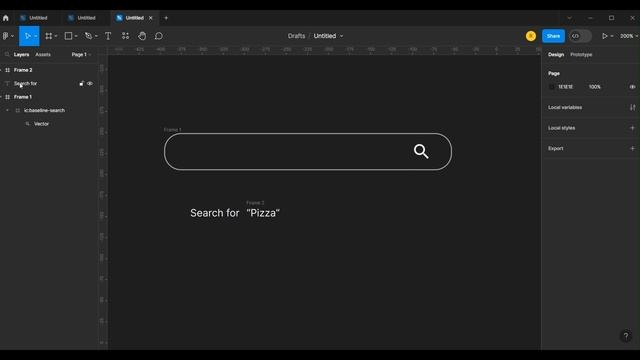Present the prototype with play icon
Screen dimensions: 640x360
(x=604, y=36)
